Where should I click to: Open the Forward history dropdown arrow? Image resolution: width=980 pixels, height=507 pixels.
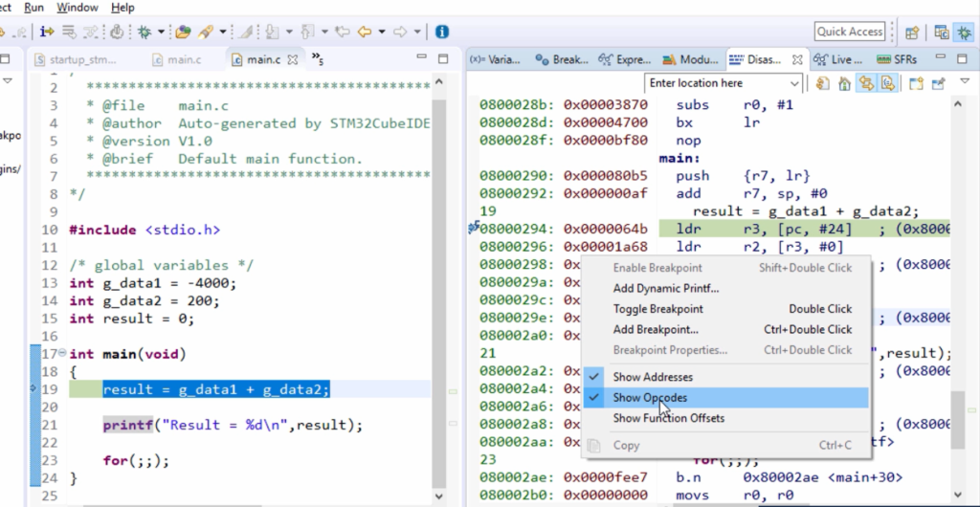(x=417, y=32)
